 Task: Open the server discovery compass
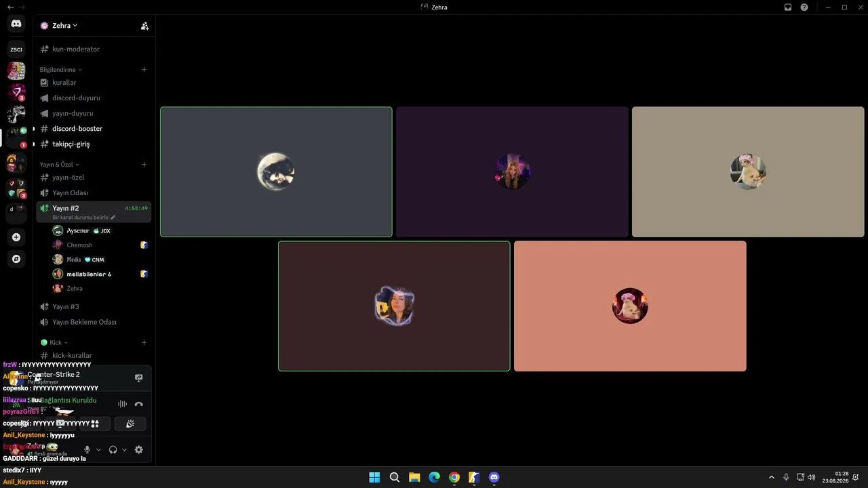click(x=16, y=259)
